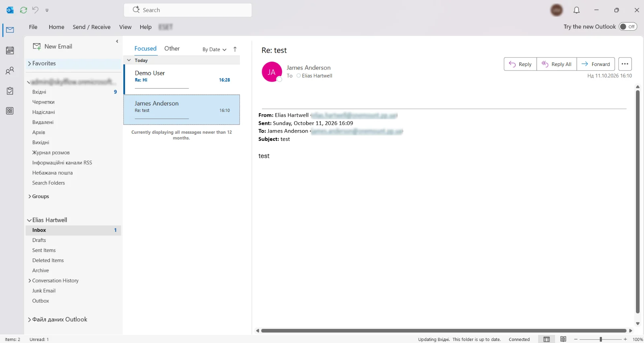Collapse the Elias Hartwell mailbox
Screen dimensions: 644x343
29,220
